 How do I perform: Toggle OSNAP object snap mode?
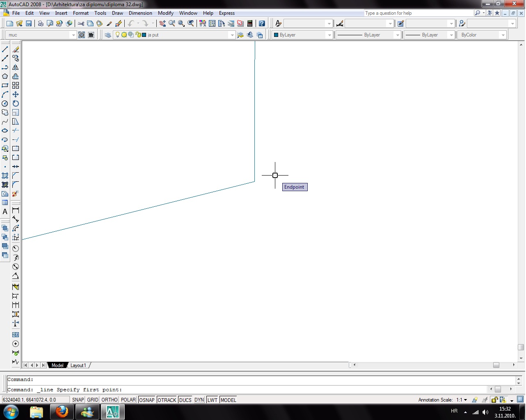(146, 400)
